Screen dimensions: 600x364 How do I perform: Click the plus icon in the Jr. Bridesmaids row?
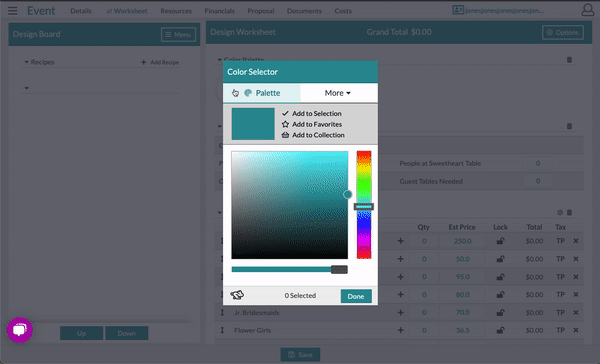point(401,312)
